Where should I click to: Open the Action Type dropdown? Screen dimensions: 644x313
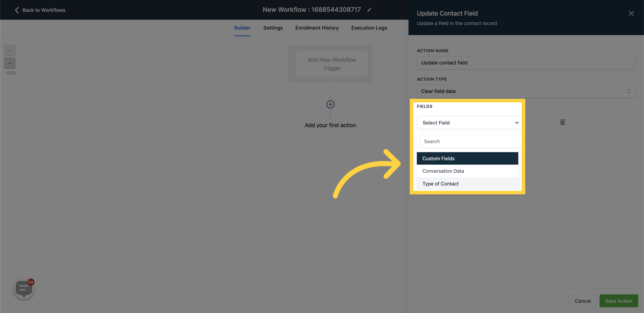coord(526,91)
